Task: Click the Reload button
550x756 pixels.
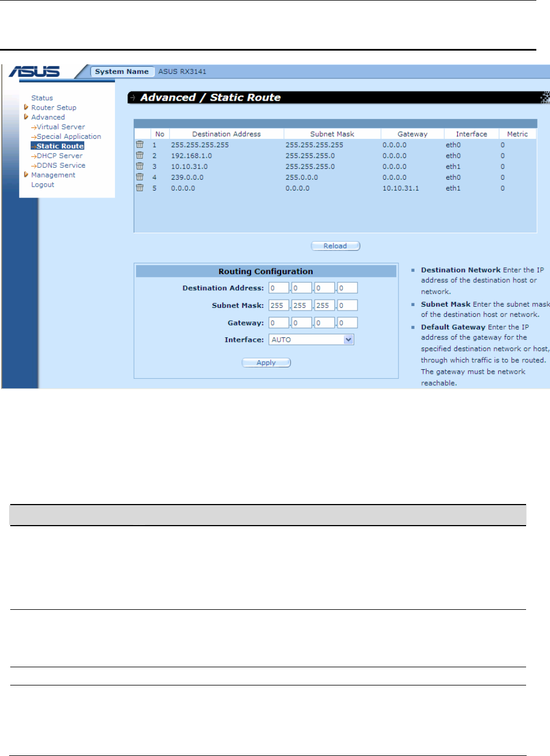Action: 335,246
